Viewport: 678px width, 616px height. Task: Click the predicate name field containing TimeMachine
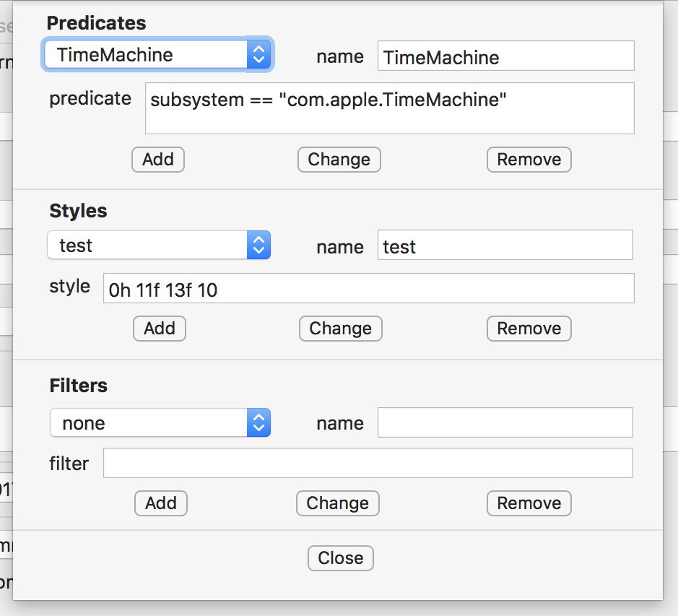505,56
